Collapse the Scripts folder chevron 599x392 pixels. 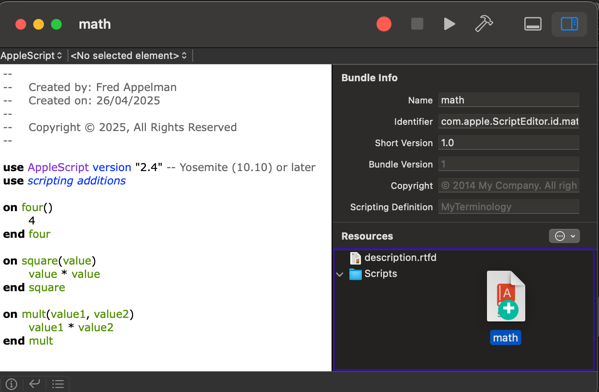point(340,274)
